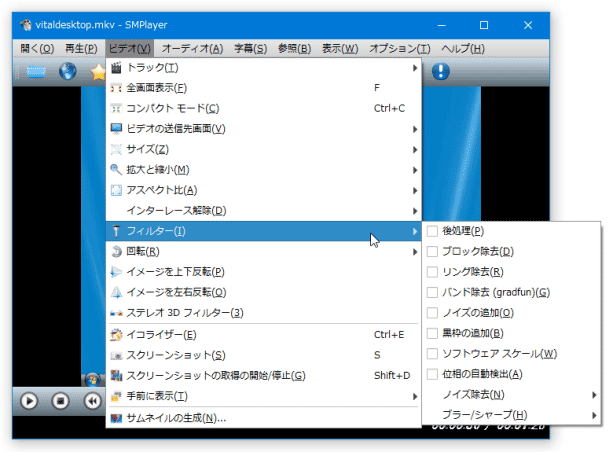Check ノイズの追加(O) add noise option
The height and width of the screenshot is (452, 613).
coord(432,312)
